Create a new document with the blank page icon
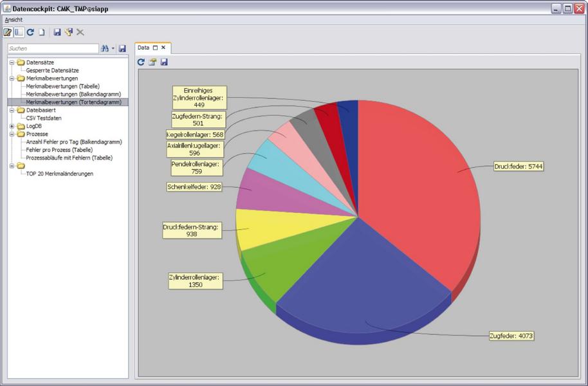Viewport: 588px width, 386px height. click(42, 32)
